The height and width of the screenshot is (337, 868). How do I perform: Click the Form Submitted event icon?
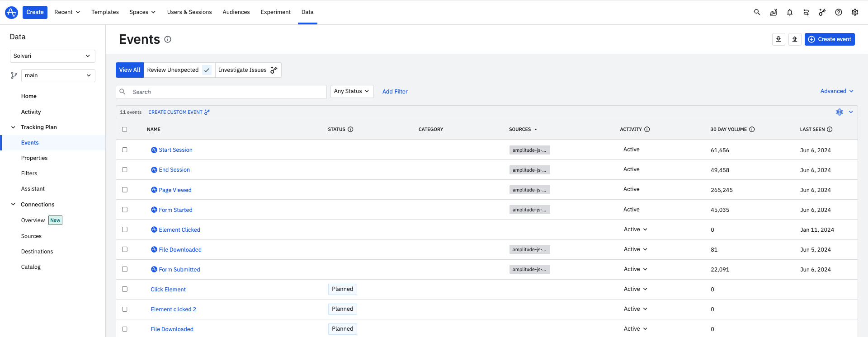pos(154,269)
